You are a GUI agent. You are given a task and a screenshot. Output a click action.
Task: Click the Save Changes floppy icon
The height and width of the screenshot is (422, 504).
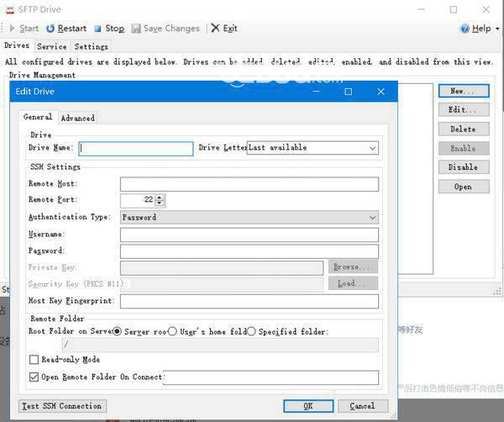tap(136, 29)
